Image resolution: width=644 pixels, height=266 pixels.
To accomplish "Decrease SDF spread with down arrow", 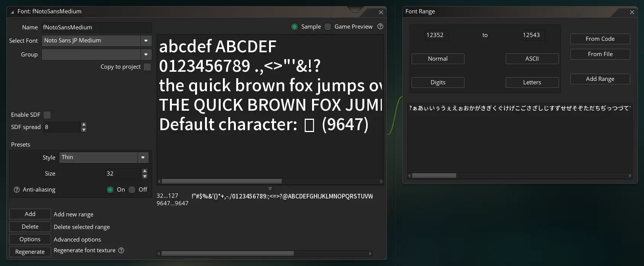I will [x=84, y=130].
